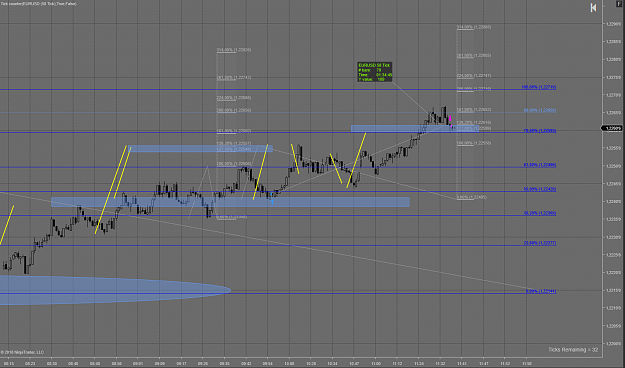Click the Tick counter indicator title label
625x368 pixels.
pyautogui.click(x=38, y=4)
